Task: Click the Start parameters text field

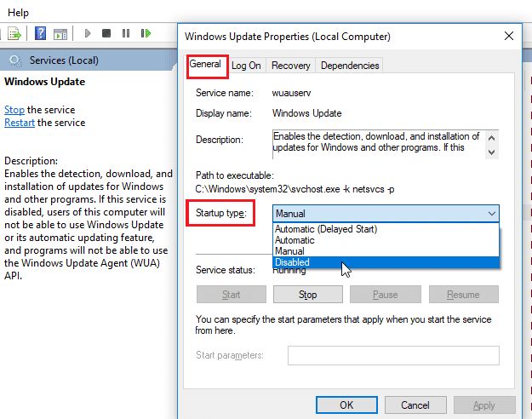Action: coord(393,355)
